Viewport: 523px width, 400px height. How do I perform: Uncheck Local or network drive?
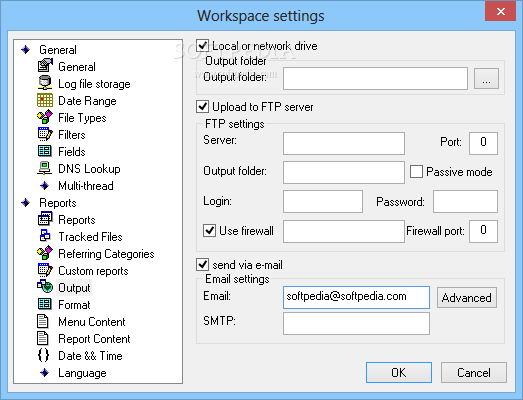pos(202,46)
